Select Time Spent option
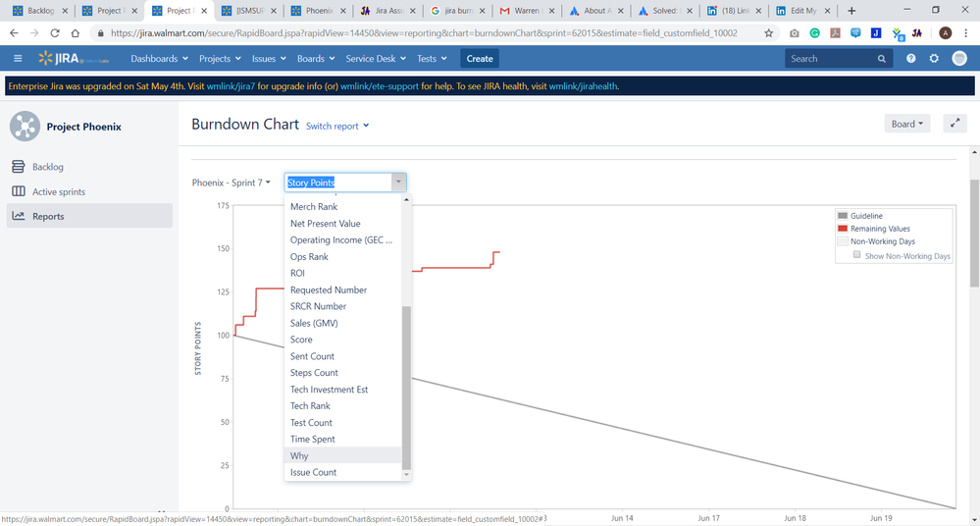The image size is (980, 526). pos(342,439)
